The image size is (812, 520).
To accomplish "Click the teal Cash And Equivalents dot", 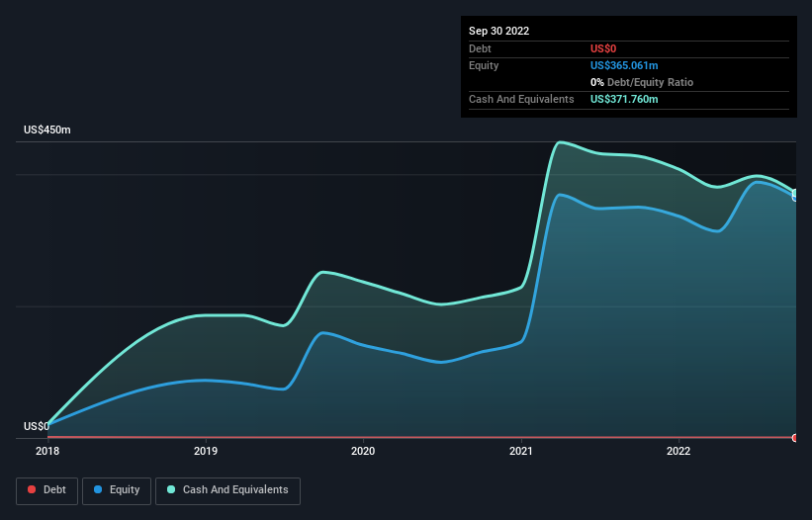I will [x=171, y=489].
